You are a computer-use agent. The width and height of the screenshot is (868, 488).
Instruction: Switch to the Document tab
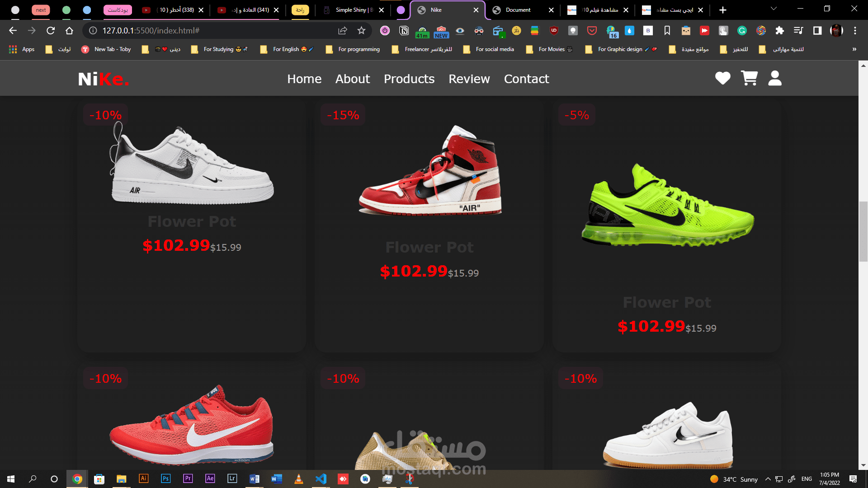pos(518,9)
